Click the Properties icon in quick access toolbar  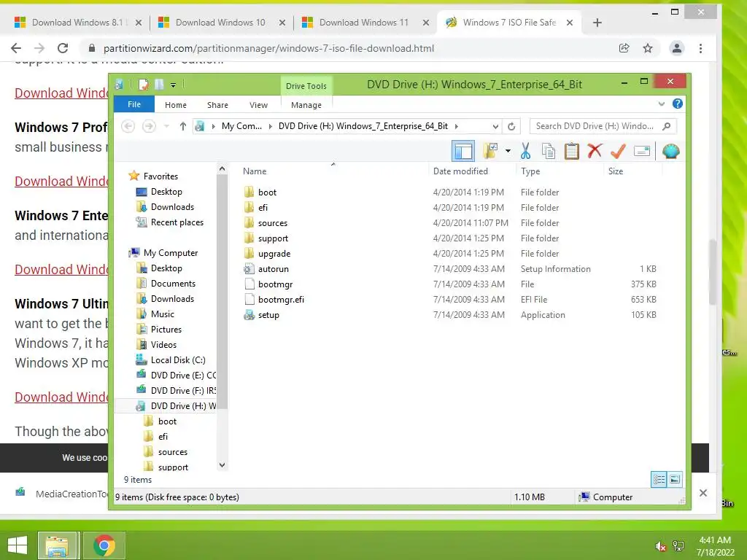click(x=143, y=85)
